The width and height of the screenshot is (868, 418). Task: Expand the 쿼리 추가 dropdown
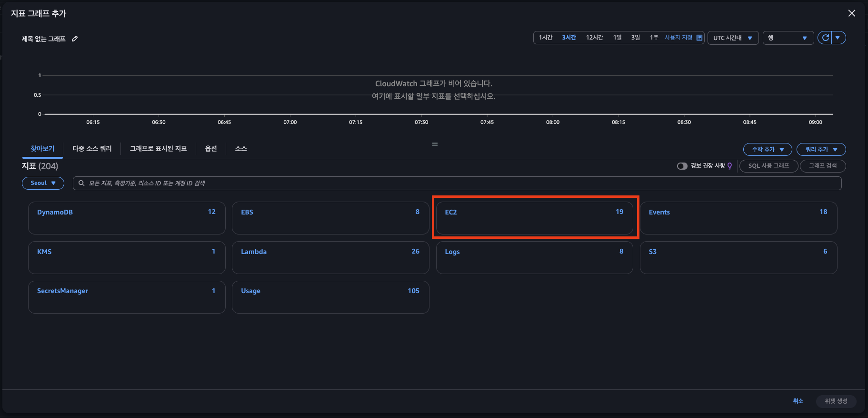pos(821,149)
